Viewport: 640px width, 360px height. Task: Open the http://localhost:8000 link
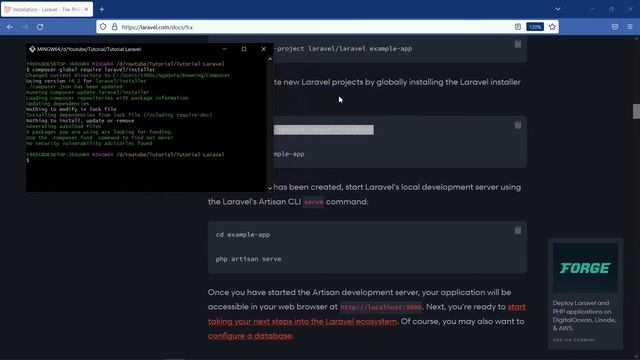(x=380, y=307)
